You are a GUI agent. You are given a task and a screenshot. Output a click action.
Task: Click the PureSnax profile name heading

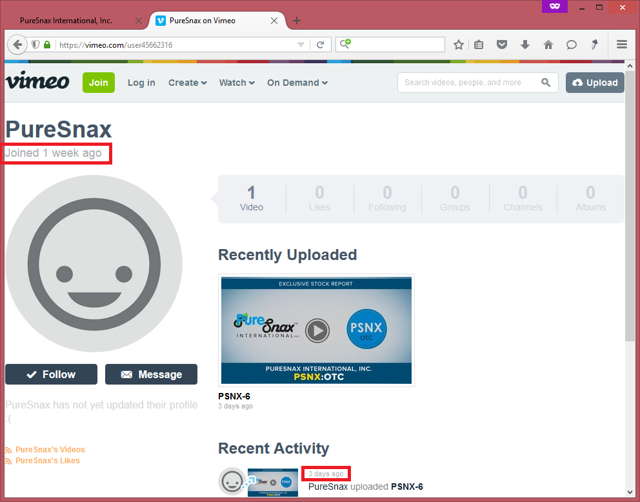click(x=58, y=130)
